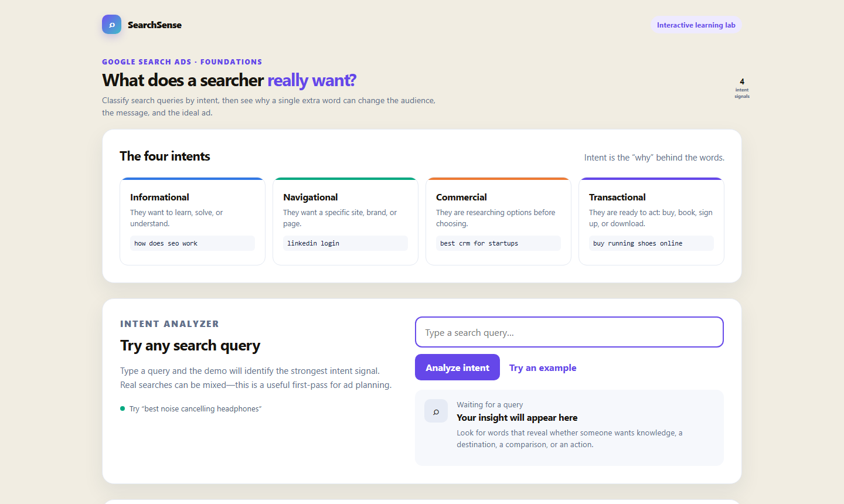Screen dimensions: 844x504
Task: Click the 'buy running shoes online' example chip
Action: [x=651, y=243]
